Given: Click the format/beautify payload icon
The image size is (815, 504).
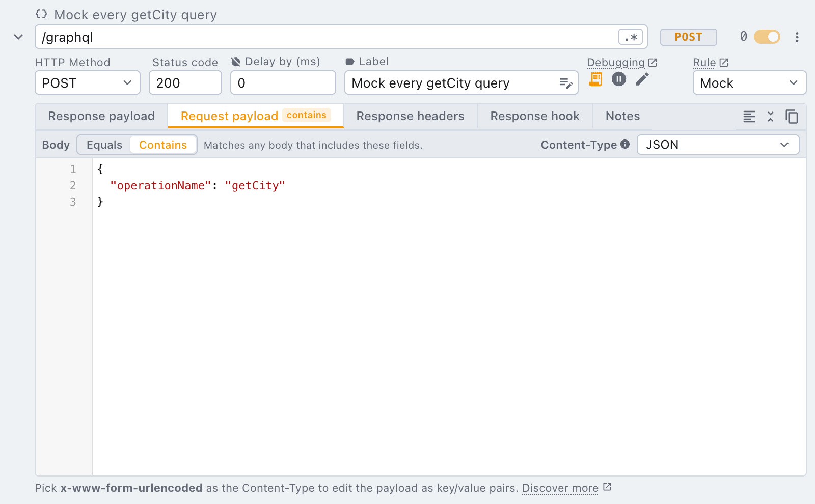Looking at the screenshot, I should tap(749, 117).
